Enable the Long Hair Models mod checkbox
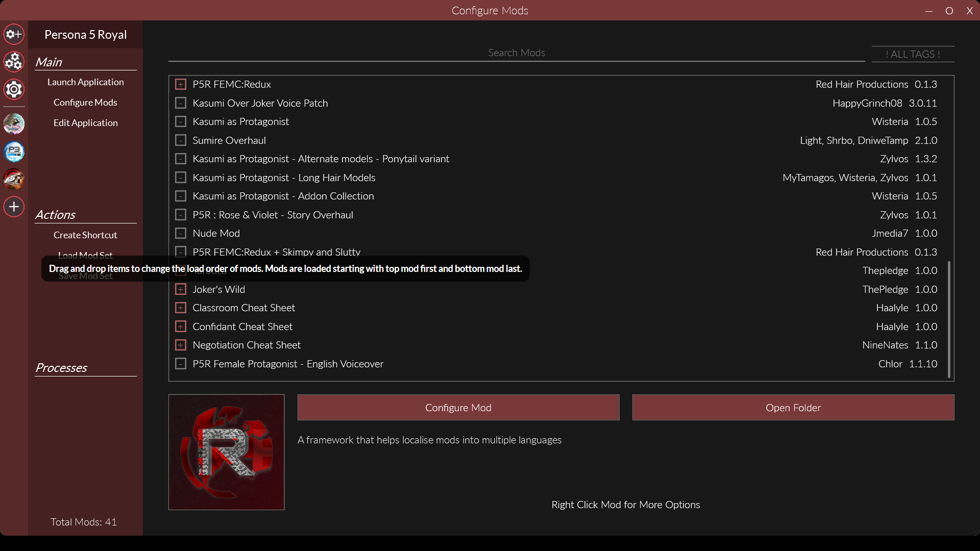Screen dimensions: 980x551 (181, 178)
